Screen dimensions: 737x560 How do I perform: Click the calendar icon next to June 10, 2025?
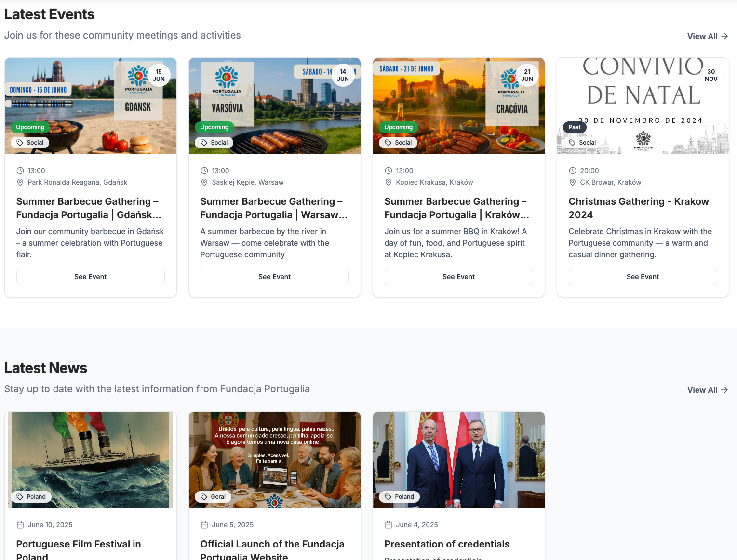(20, 525)
